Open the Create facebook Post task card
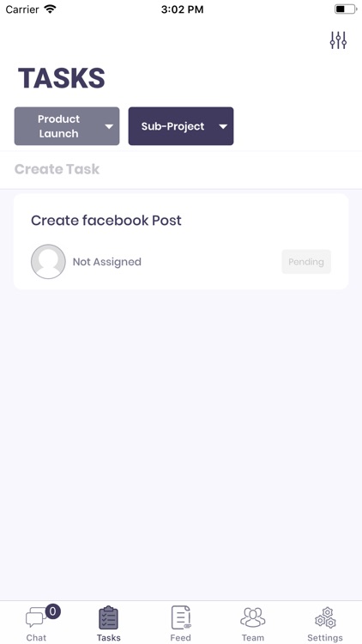This screenshot has width=362, height=644. tap(181, 241)
